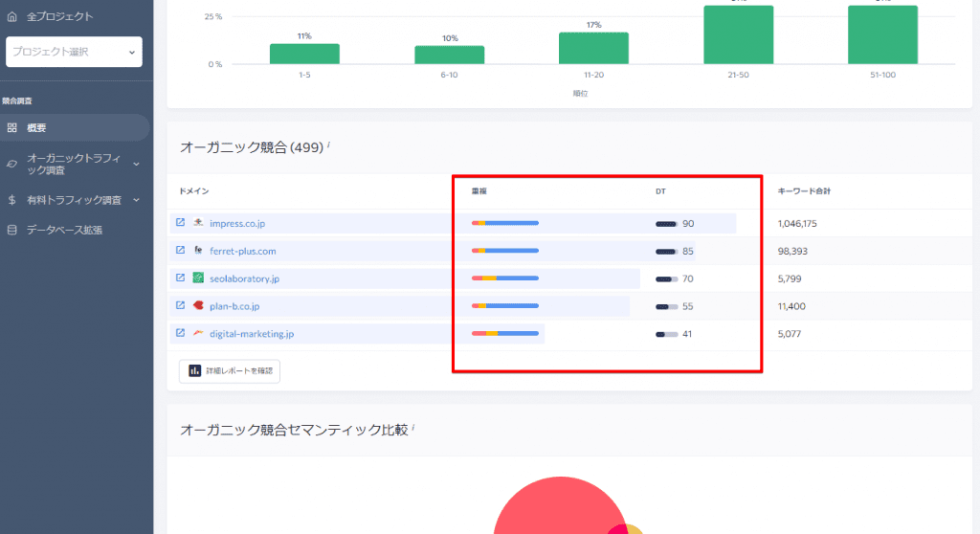Click keyword total 98,393
The width and height of the screenshot is (980, 534).
point(792,251)
